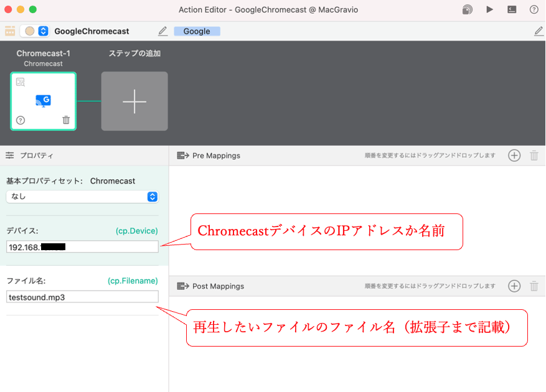Viewport: 546px width, 392px height.
Task: Open the action color dropdown stepper
Action: pyautogui.click(x=43, y=31)
